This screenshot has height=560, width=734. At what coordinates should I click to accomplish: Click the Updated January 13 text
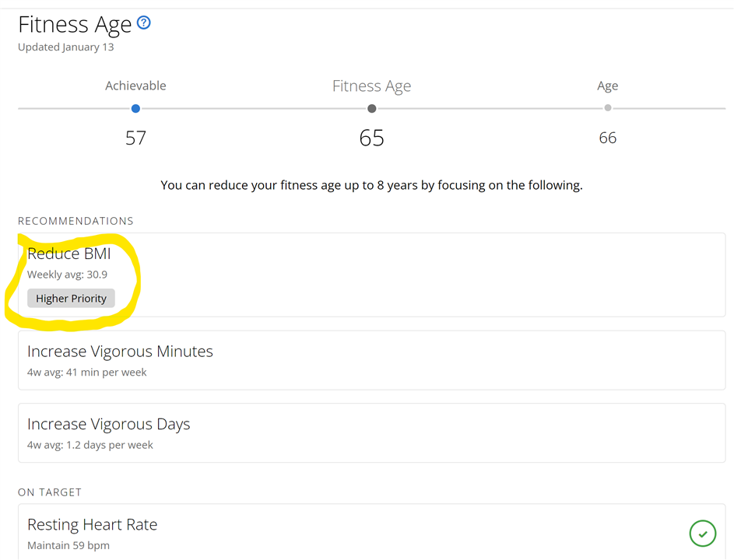click(x=66, y=47)
